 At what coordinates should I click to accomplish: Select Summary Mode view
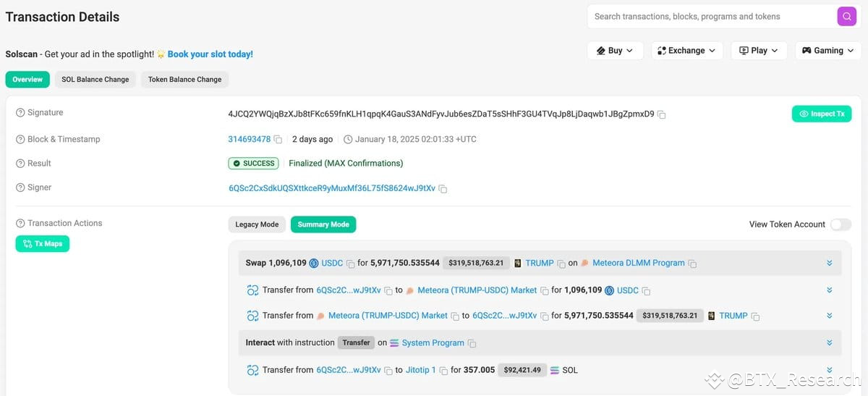tap(323, 224)
